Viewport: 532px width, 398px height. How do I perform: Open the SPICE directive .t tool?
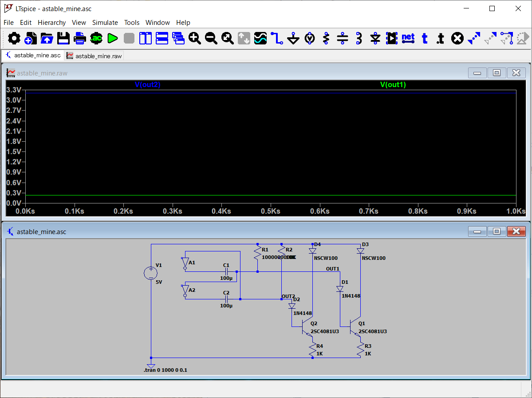440,39
